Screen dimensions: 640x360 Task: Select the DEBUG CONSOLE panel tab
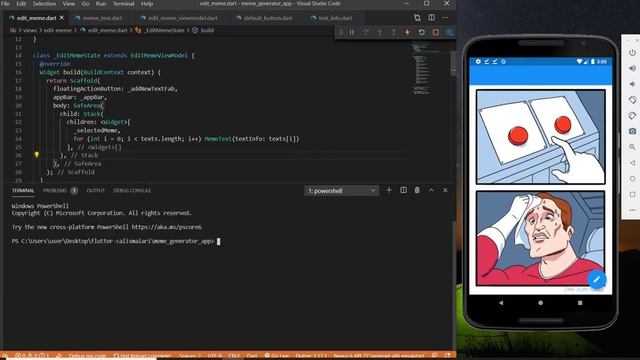[x=132, y=191]
